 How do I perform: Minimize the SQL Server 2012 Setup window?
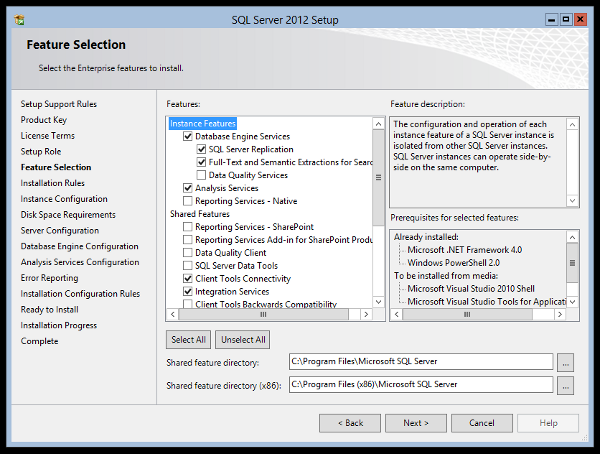[551, 20]
